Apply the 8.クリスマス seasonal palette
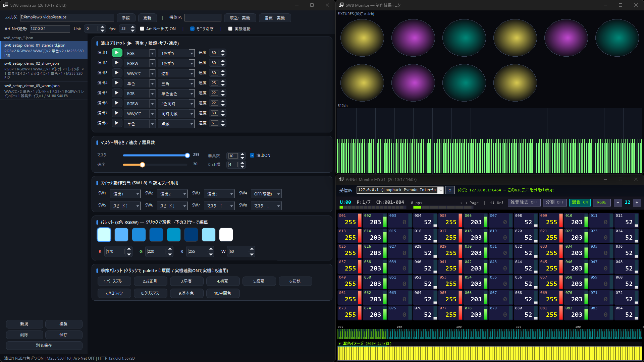Screen dimensions: 644x362 [x=150, y=293]
